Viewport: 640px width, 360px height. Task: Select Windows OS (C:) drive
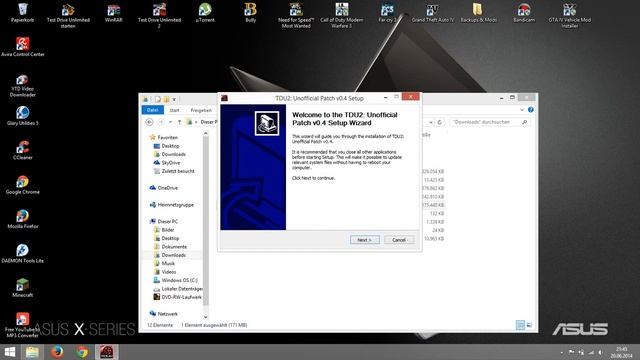point(176,280)
